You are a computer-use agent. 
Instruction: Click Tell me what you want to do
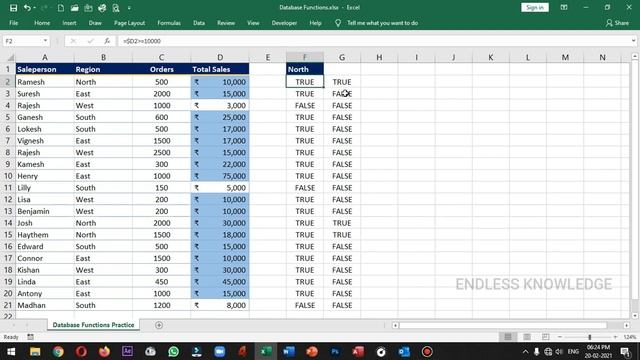382,23
